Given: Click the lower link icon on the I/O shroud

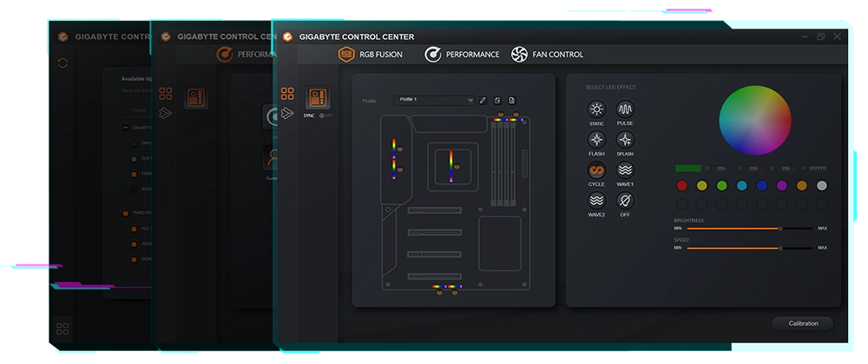Looking at the screenshot, I should (399, 169).
